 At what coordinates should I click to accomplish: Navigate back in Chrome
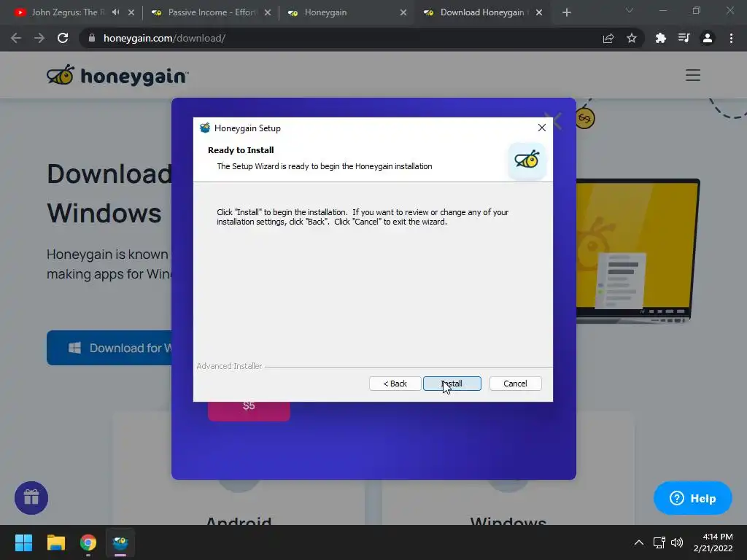tap(16, 38)
